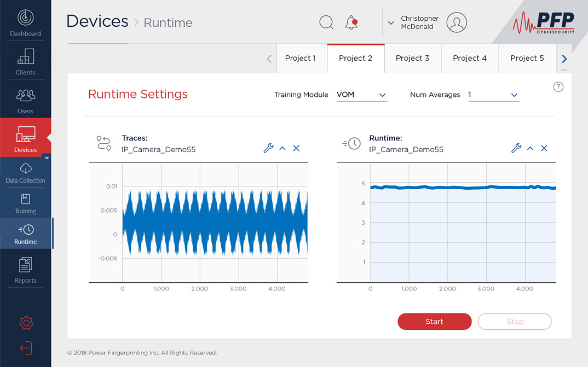The image size is (588, 367).
Task: Show previous project tabs
Action: 269,59
